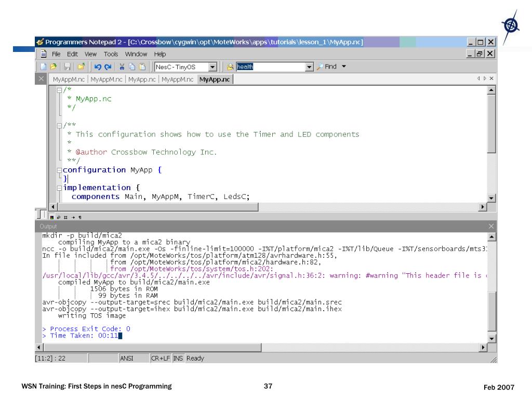
Task: Click the Output panel's left scroll arrow
Action: 39,347
